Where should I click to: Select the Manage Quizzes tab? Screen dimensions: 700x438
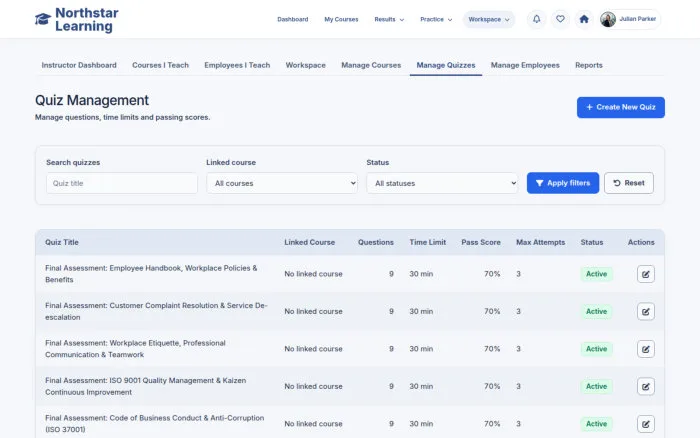(446, 65)
